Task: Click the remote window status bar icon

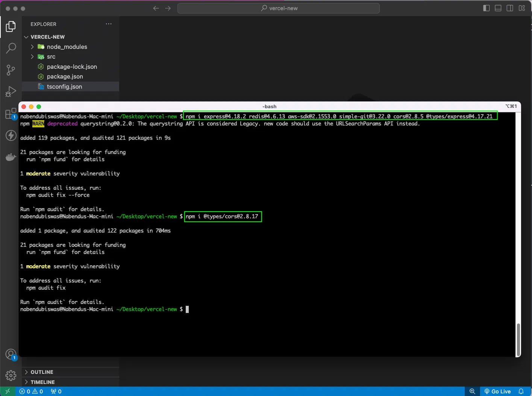Action: pos(8,391)
